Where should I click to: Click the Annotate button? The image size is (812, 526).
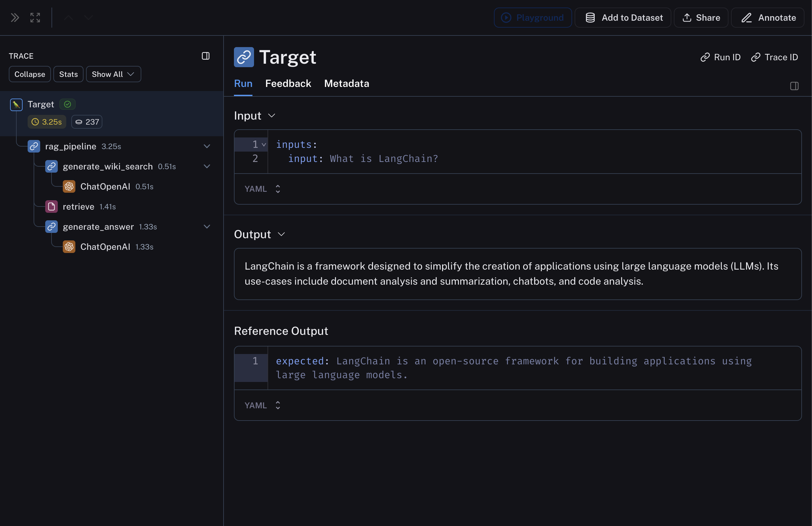click(768, 18)
